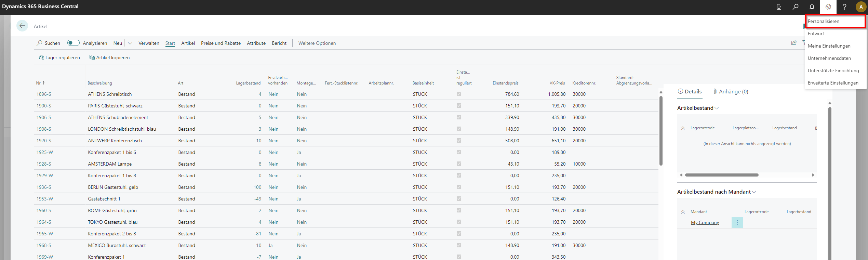Expand the Neu dropdown arrow
This screenshot has height=260, width=868.
pos(130,43)
